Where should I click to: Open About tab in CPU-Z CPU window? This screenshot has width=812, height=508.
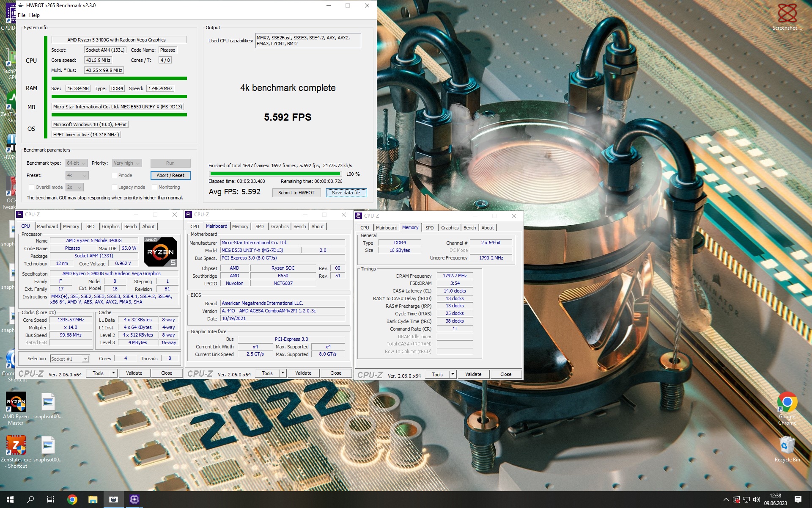[x=148, y=226]
